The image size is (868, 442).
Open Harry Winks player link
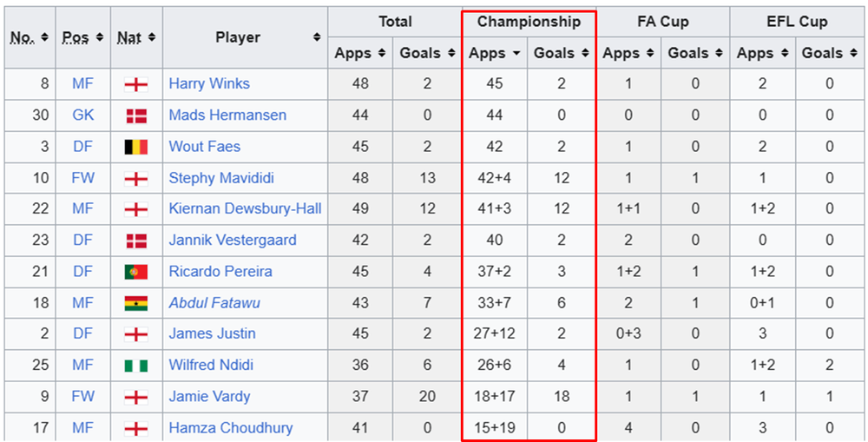209,83
